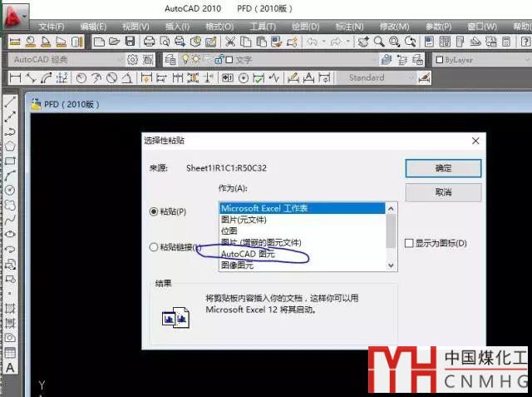Click the 取消 button
Screen dimensions: 532x397
pos(443,192)
